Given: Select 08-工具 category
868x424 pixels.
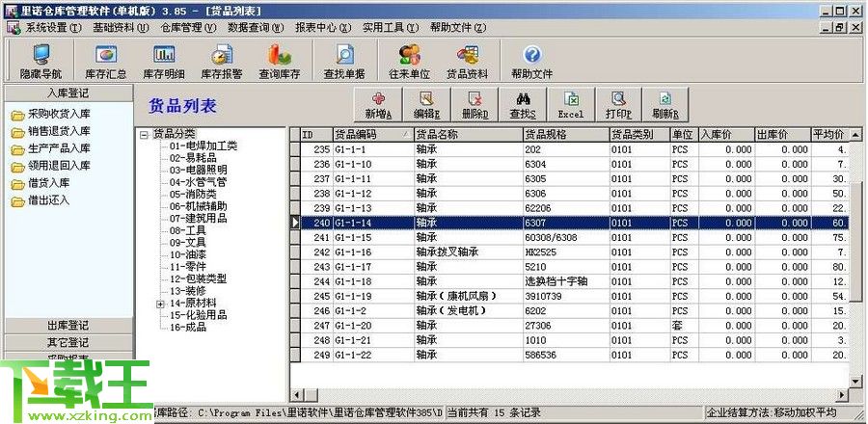Looking at the screenshot, I should [188, 230].
